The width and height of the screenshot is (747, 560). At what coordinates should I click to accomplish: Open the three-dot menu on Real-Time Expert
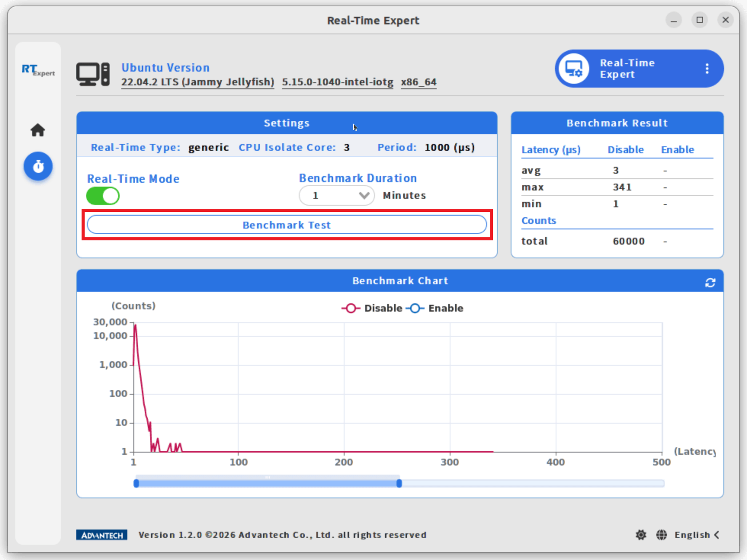click(x=707, y=69)
